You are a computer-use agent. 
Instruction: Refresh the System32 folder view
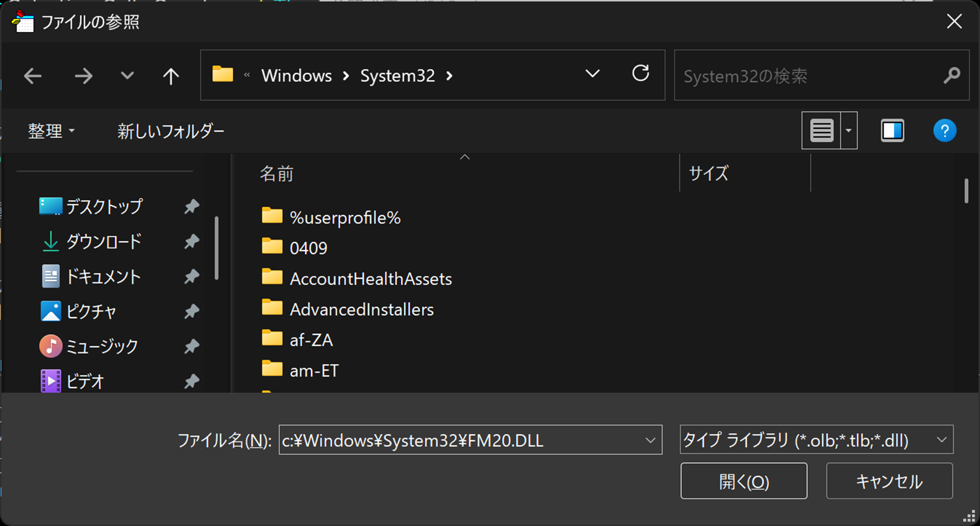click(x=640, y=74)
